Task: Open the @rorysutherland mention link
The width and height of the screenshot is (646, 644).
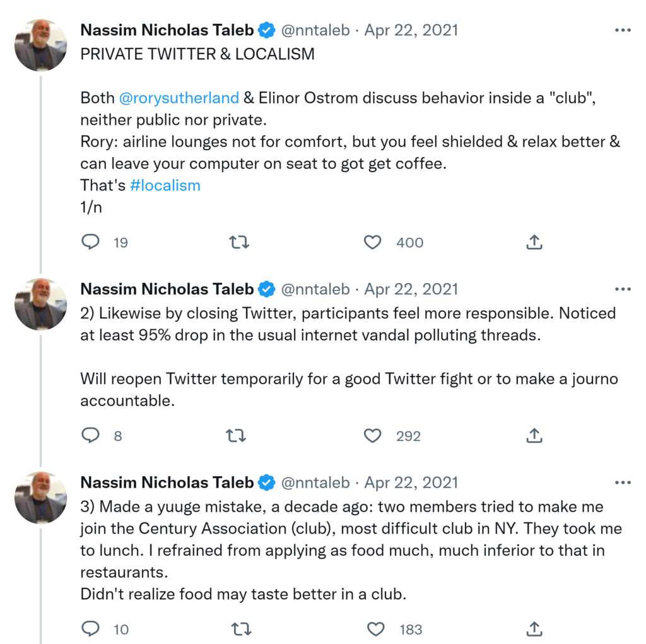Action: tap(179, 98)
